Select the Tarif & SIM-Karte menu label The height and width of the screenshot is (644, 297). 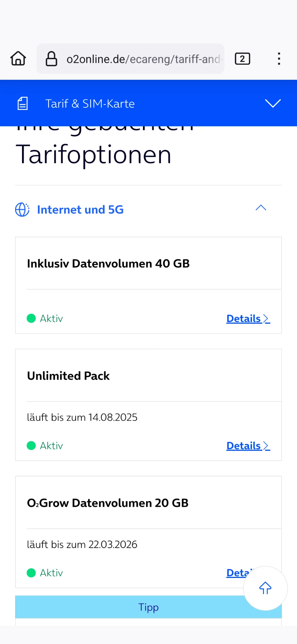coord(90,104)
